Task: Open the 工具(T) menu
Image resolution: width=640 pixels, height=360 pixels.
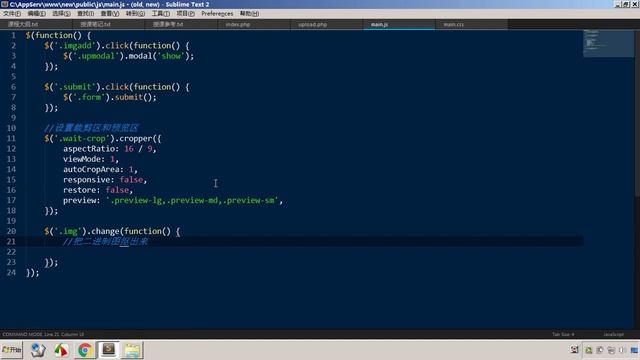Action: (160, 13)
